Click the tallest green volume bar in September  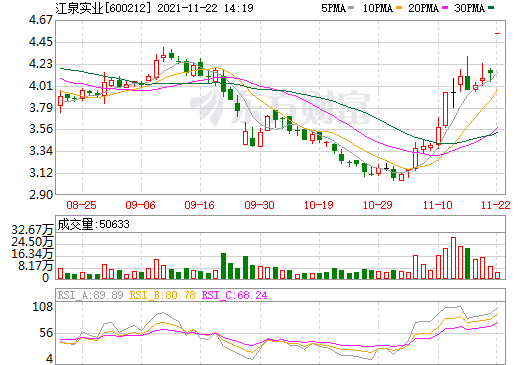(223, 266)
